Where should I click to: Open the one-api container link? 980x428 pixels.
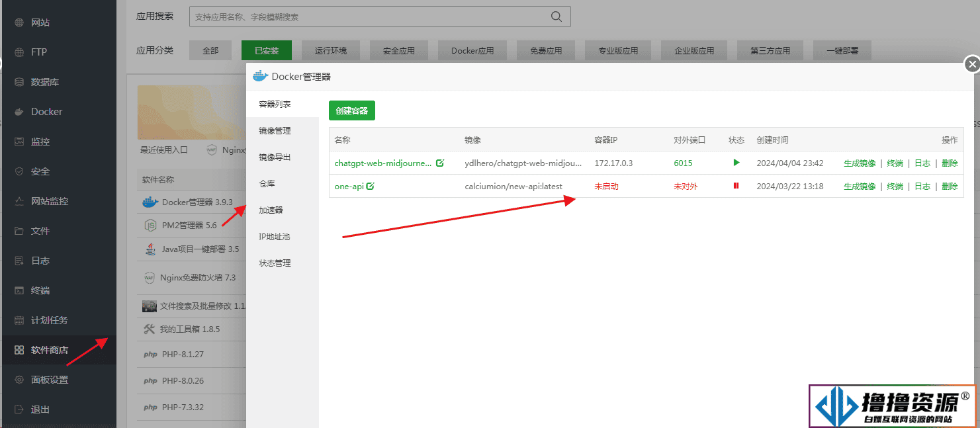(x=349, y=187)
